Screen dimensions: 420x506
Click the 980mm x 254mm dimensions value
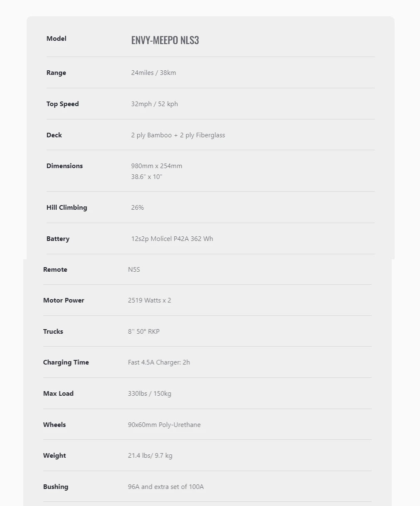point(157,166)
